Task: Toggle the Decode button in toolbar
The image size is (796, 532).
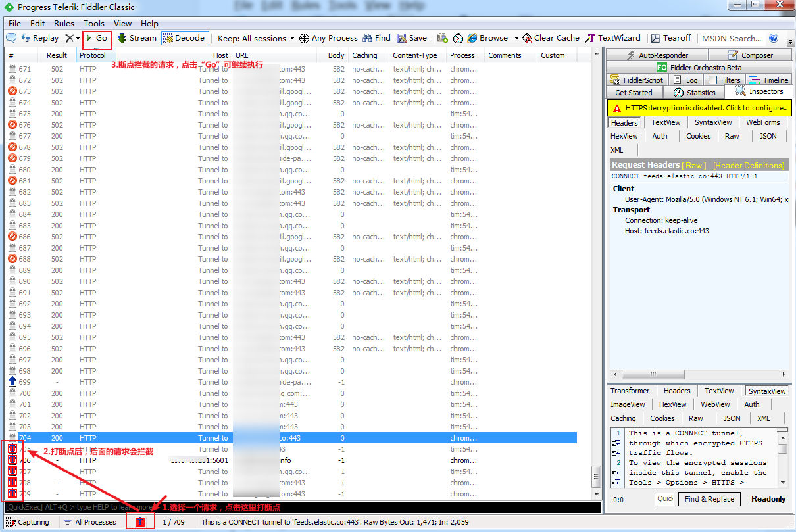Action: tap(184, 38)
